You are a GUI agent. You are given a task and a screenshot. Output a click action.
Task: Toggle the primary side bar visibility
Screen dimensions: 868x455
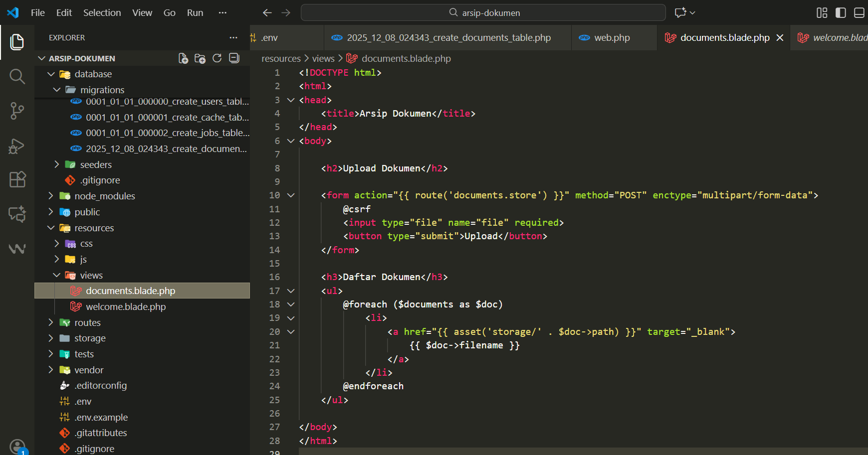pos(841,12)
